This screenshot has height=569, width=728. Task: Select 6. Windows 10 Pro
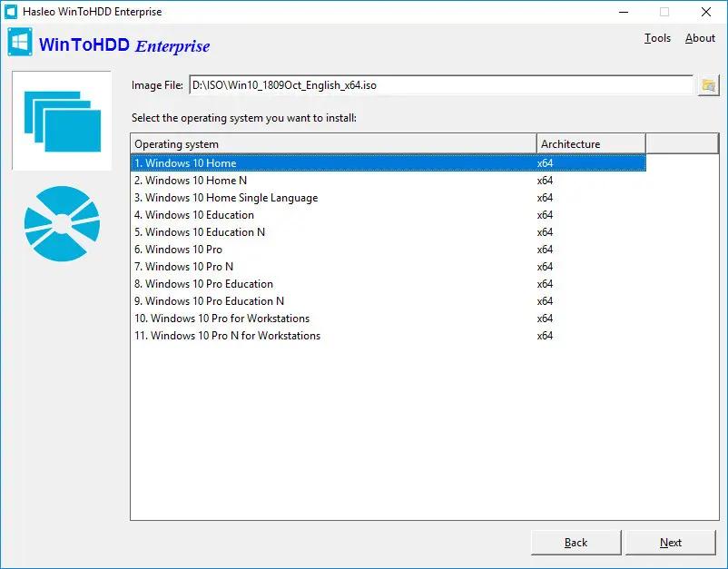(x=389, y=250)
